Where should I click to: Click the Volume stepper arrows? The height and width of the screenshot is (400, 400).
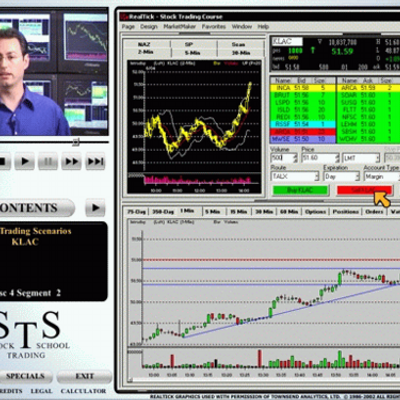295,158
